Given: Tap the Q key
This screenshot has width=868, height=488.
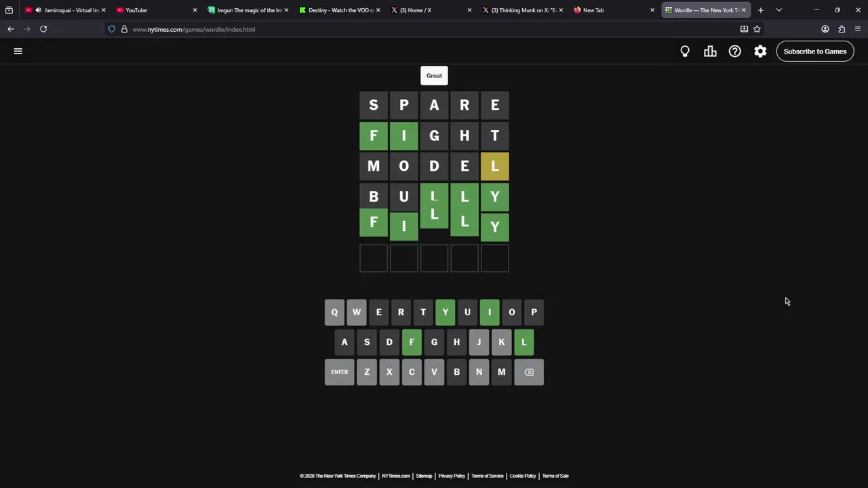Looking at the screenshot, I should click(x=334, y=312).
